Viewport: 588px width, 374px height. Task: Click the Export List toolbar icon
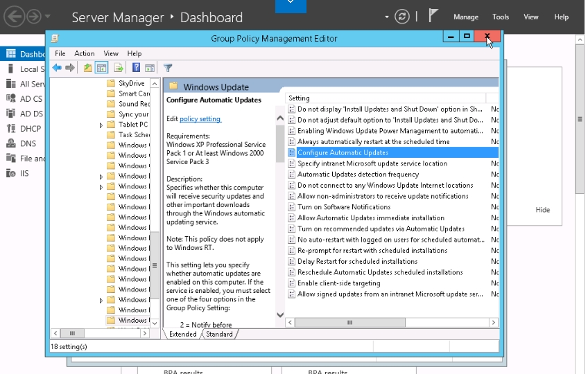[119, 68]
